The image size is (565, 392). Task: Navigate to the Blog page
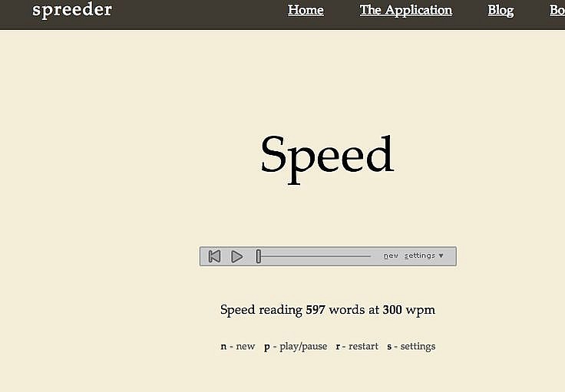tap(501, 10)
